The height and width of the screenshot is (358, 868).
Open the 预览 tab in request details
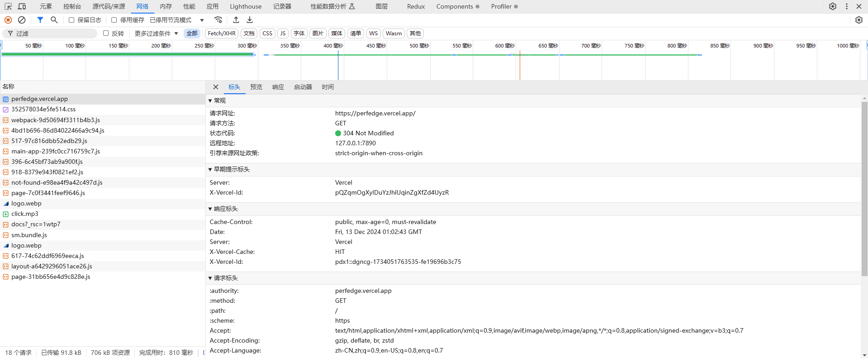pos(256,87)
